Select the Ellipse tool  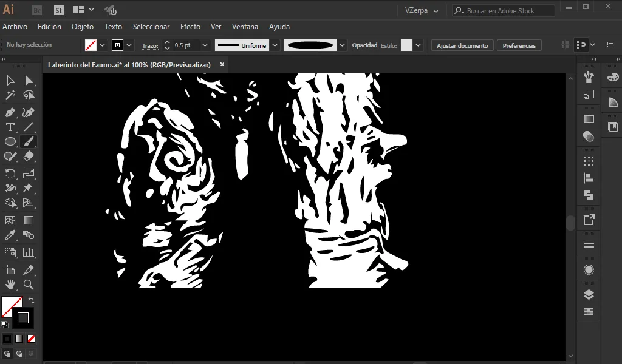click(x=10, y=141)
